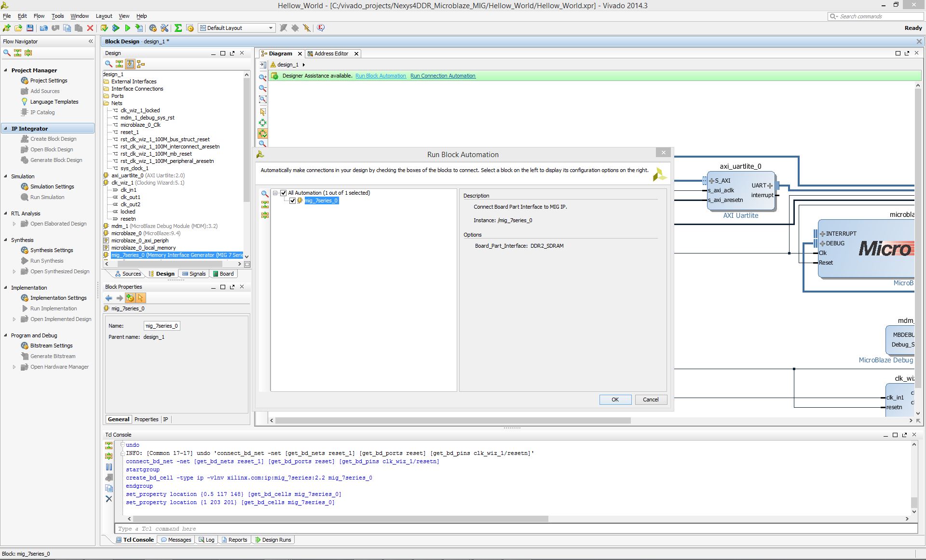Click zoom in icon in Diagram toolbar
Screen dimensions: 926x560
263,77
